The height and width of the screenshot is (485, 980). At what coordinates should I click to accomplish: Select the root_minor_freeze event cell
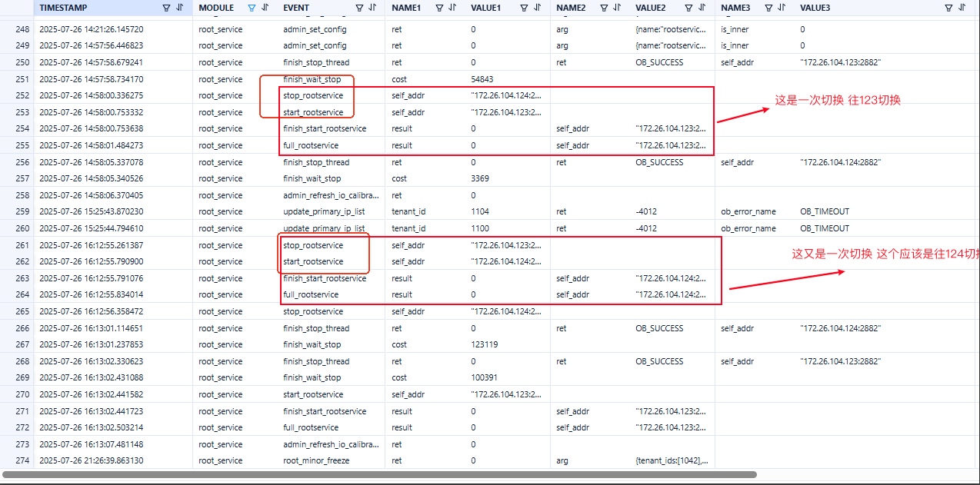click(x=316, y=460)
